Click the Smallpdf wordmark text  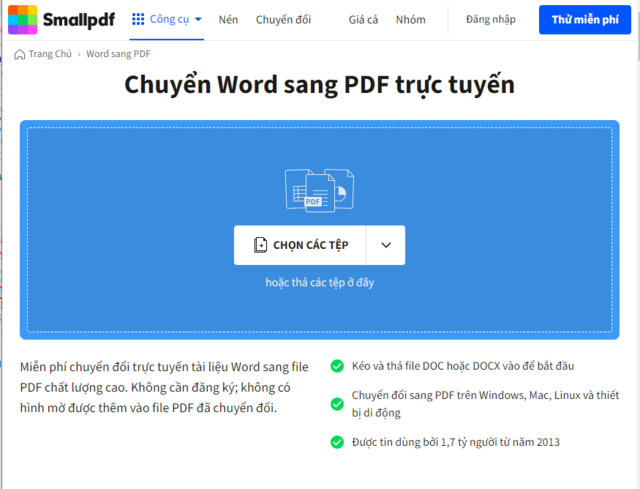pyautogui.click(x=79, y=20)
